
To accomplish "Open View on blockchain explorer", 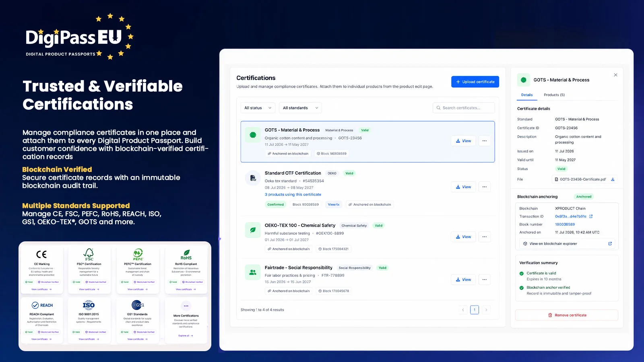I will [567, 244].
